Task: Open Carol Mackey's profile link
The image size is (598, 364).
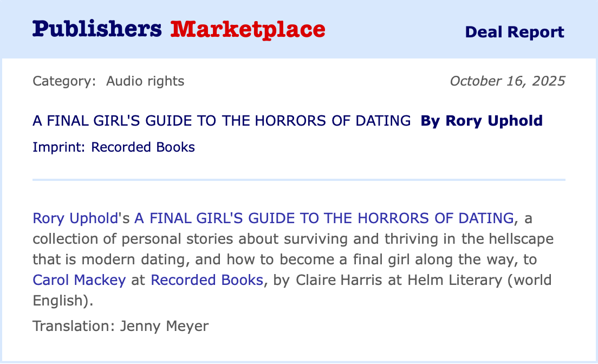Action: coord(79,280)
